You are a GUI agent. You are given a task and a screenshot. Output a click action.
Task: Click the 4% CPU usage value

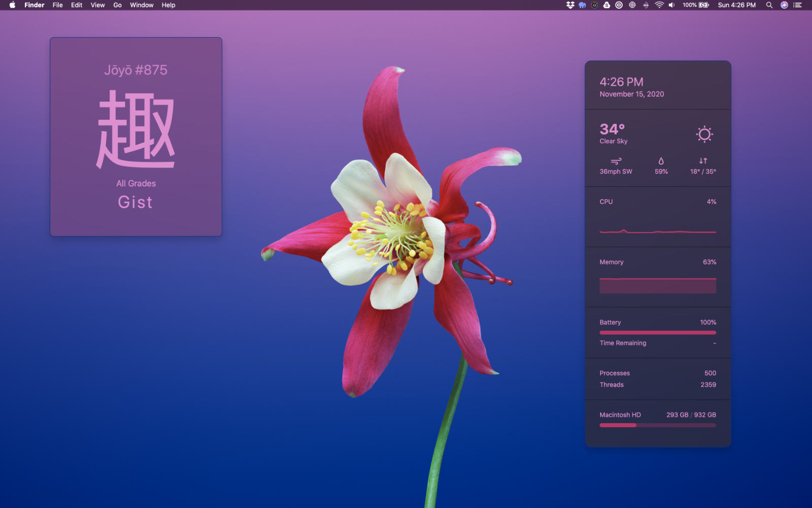tap(712, 202)
